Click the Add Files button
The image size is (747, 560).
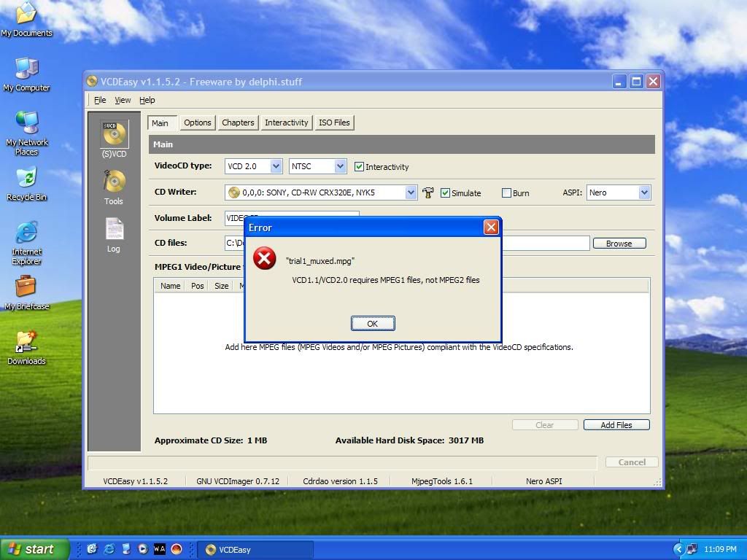point(616,425)
